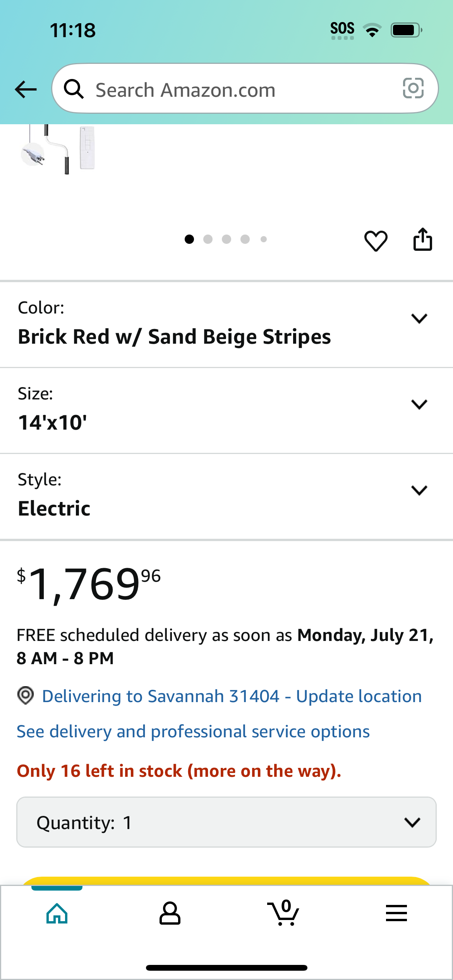Open the hamburger menu tab

coord(396,913)
